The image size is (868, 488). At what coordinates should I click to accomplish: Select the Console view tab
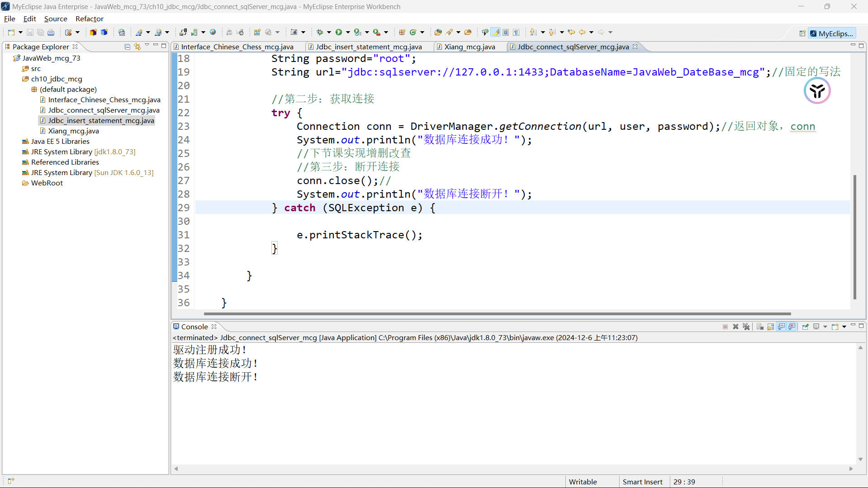[x=194, y=327]
